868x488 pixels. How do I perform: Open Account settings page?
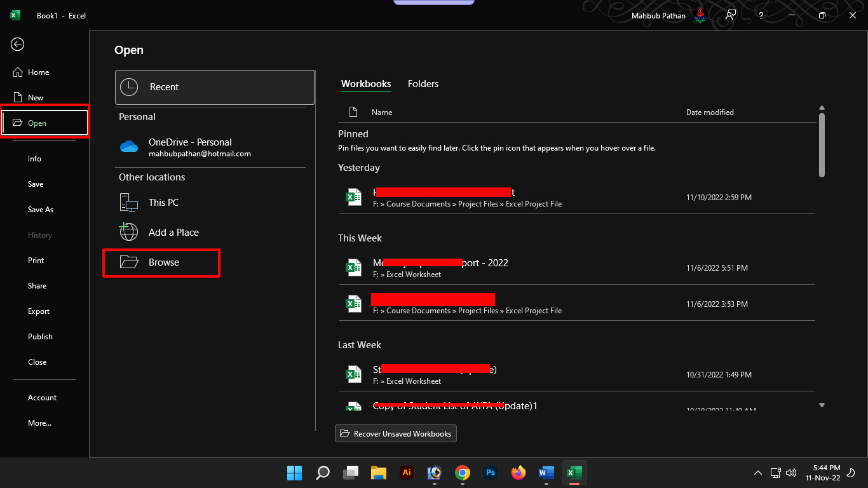click(42, 398)
